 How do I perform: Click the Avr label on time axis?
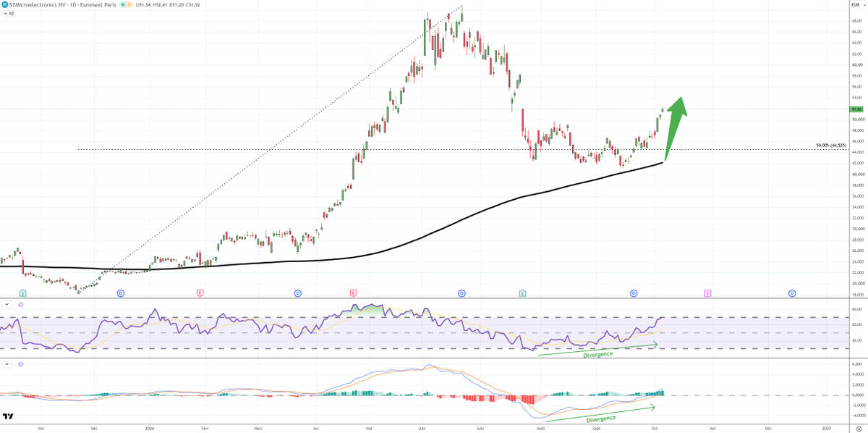point(317,428)
